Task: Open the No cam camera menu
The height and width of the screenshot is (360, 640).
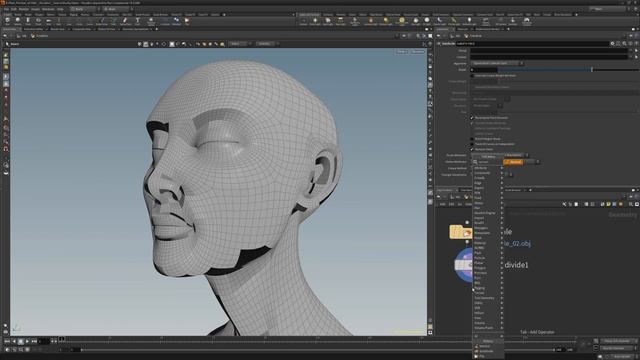Action: tap(418, 52)
